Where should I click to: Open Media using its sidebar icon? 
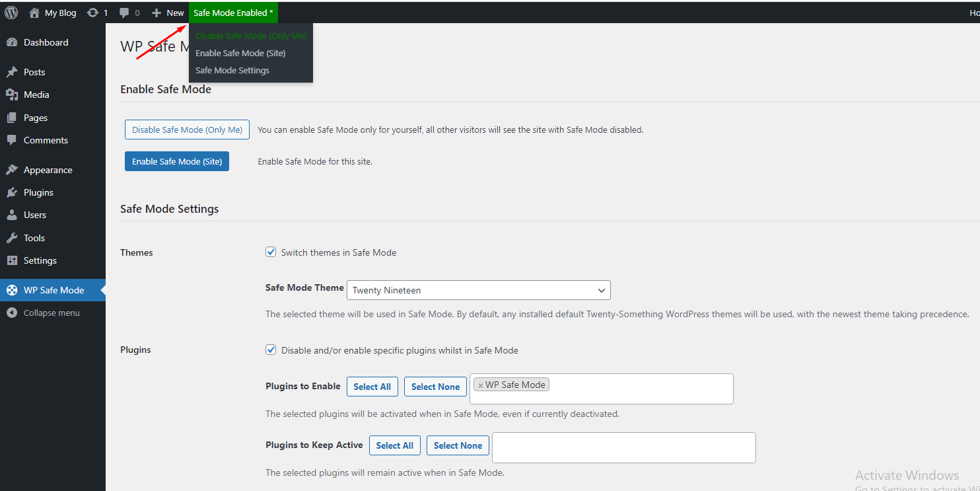point(11,94)
